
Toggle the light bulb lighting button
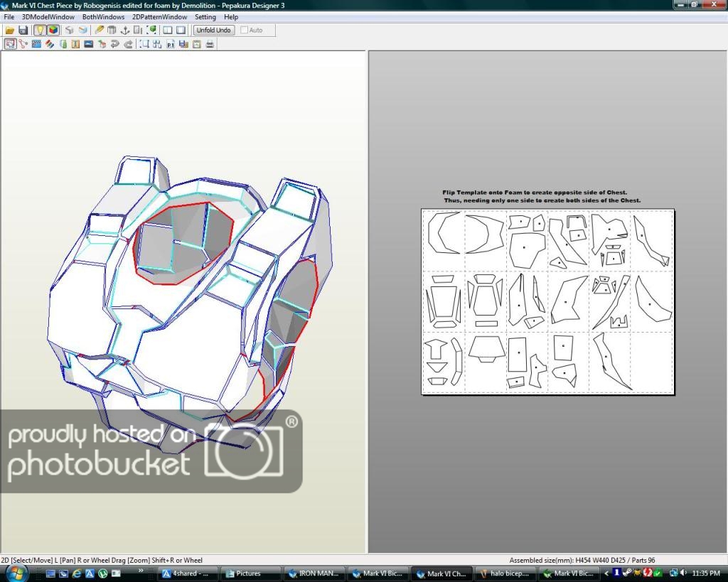[40, 30]
